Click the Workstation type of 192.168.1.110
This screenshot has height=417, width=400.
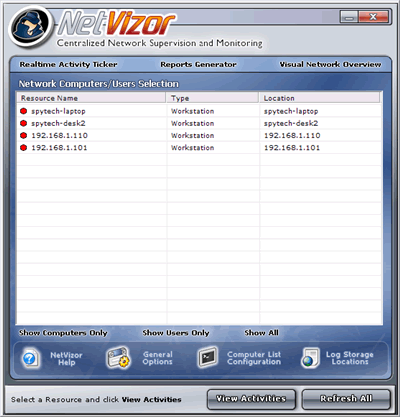tap(192, 136)
